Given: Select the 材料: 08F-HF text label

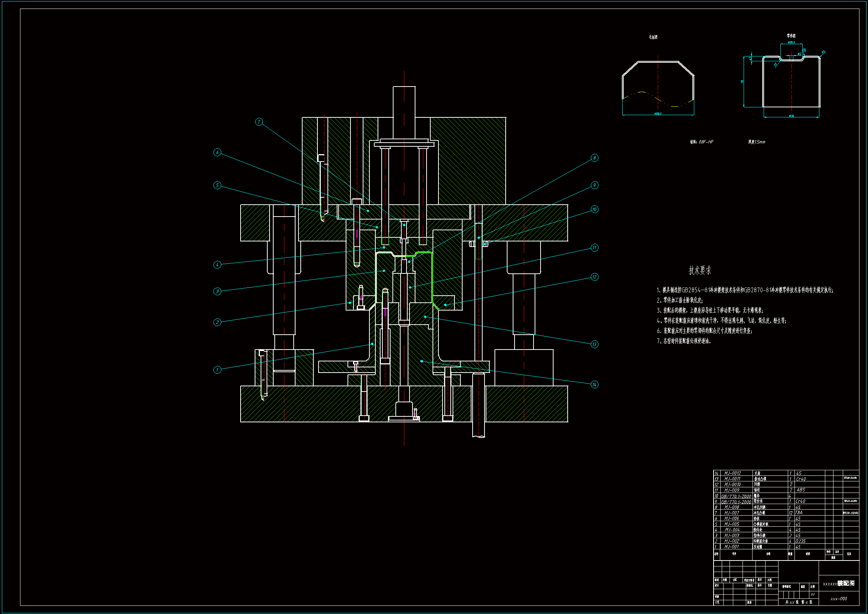Looking at the screenshot, I should [x=702, y=142].
